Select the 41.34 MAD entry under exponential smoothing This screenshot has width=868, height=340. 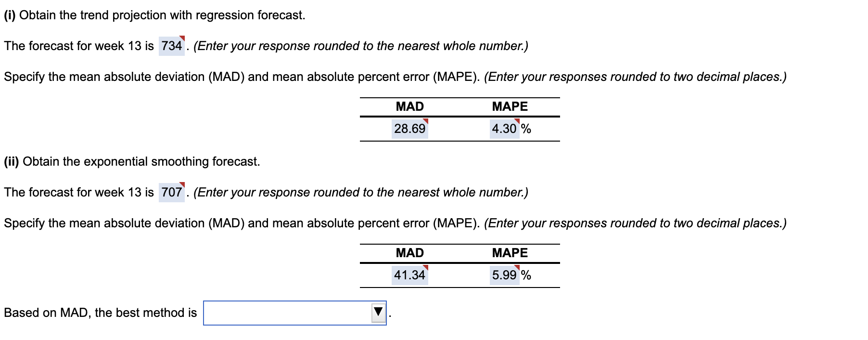tap(410, 275)
